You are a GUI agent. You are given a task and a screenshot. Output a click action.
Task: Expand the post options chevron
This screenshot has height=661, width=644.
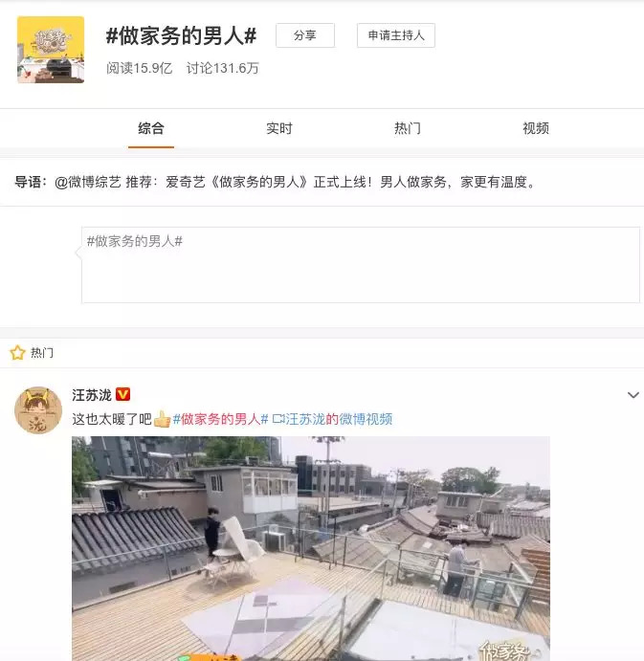(633, 395)
